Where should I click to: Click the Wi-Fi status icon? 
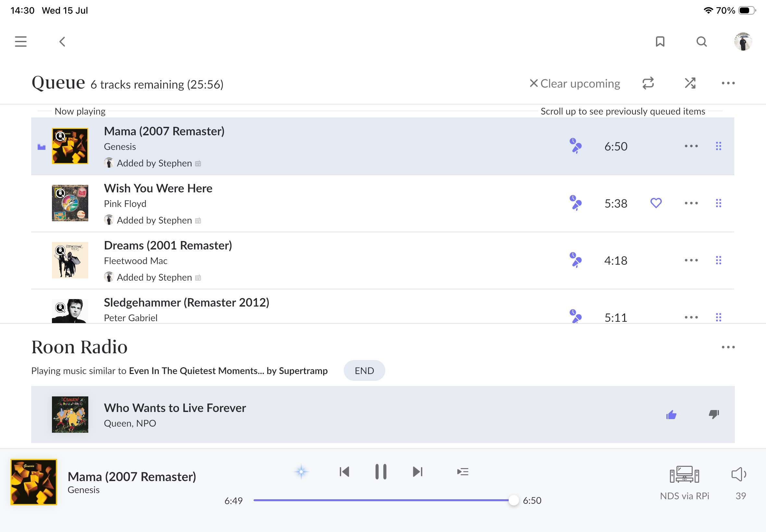pyautogui.click(x=708, y=10)
